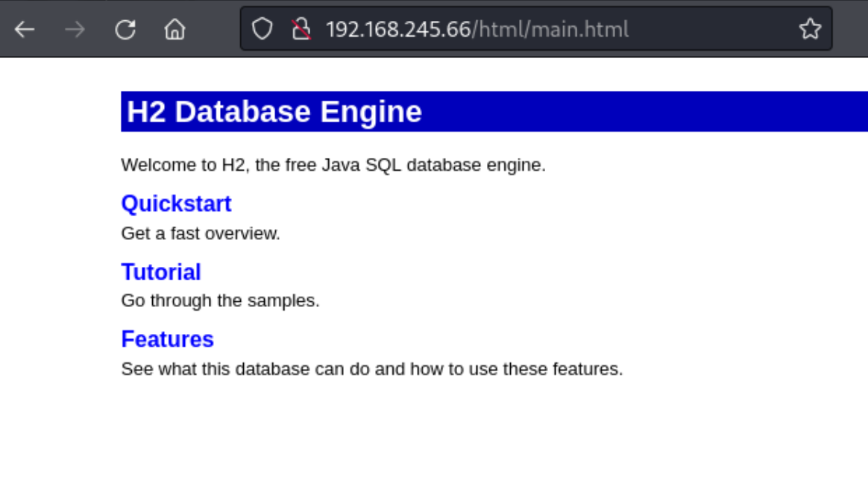Bookmark this page with the star
This screenshot has height=495, width=868.
click(810, 29)
